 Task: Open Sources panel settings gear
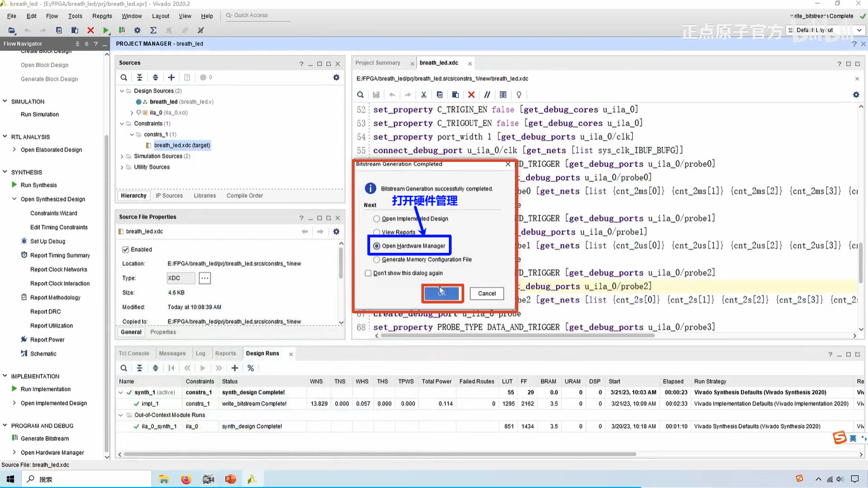[x=336, y=78]
